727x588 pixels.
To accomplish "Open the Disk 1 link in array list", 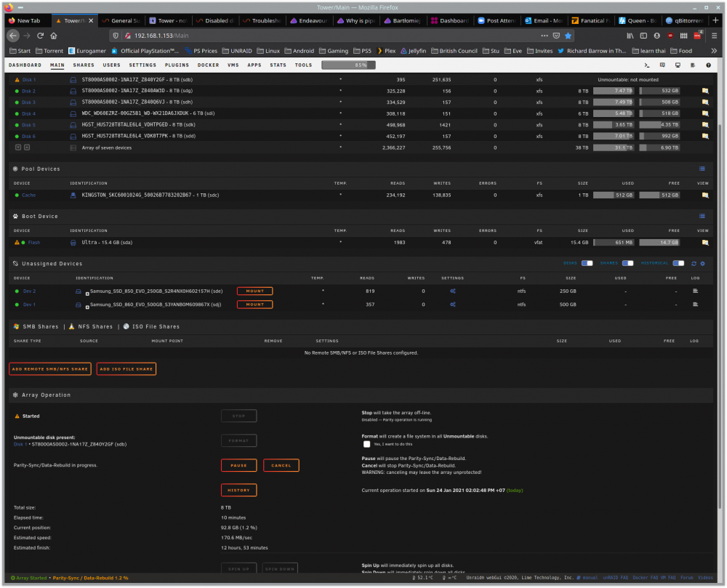I will click(29, 80).
